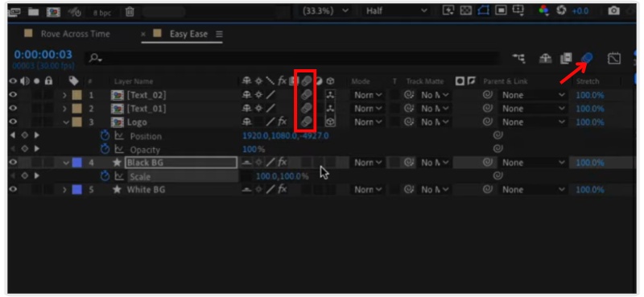Image resolution: width=644 pixels, height=297 pixels.
Task: Open the Easy Ease panel menu
Action: [x=219, y=34]
